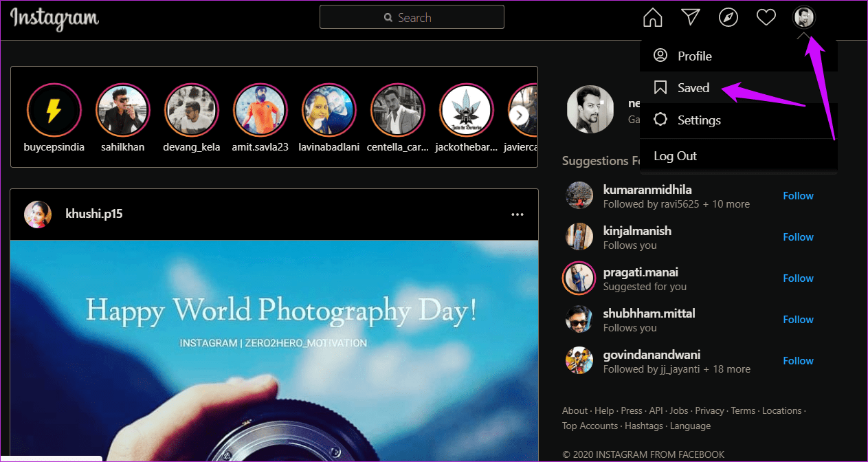Click the profile avatar in top bar

pos(803,17)
